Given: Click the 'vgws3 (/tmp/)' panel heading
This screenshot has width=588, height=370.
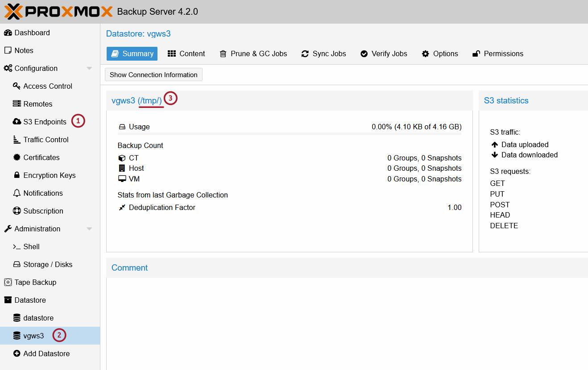Looking at the screenshot, I should click(137, 101).
